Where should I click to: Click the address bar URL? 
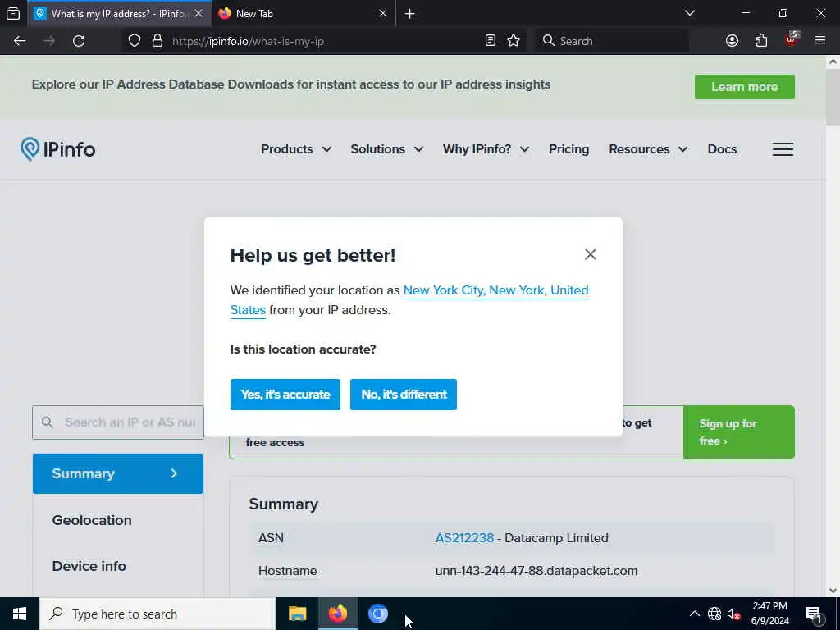coord(248,41)
